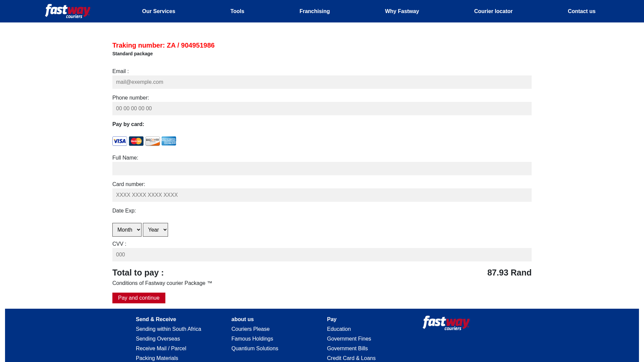
Task: Open the Quantium Solutions link
Action: pos(255,349)
